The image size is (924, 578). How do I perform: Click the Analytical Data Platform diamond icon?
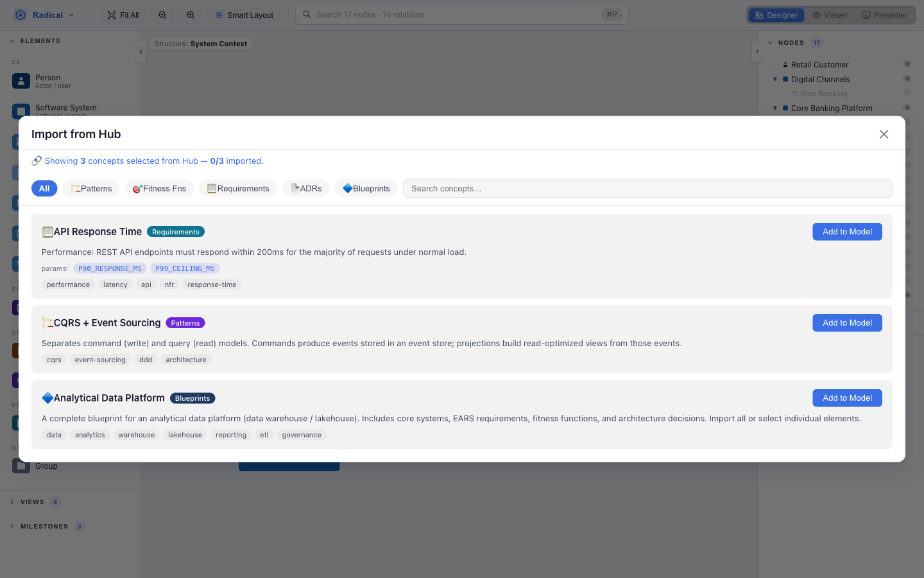click(x=47, y=398)
